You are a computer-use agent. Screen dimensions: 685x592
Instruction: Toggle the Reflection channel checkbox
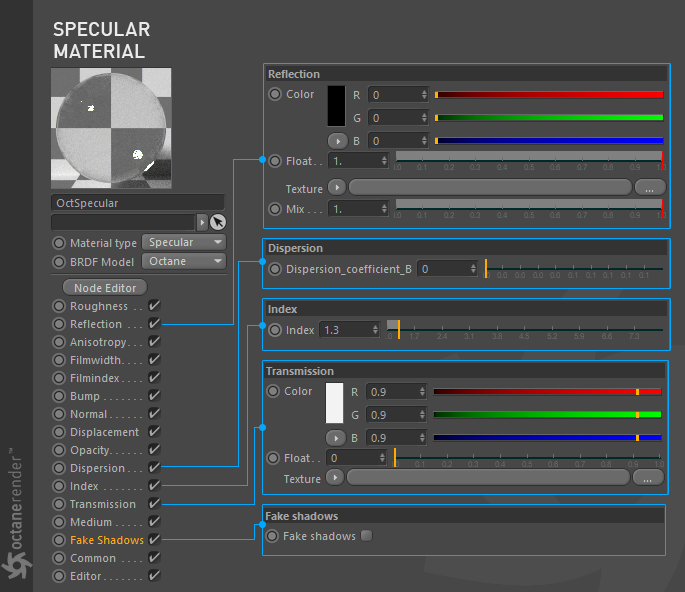point(154,323)
